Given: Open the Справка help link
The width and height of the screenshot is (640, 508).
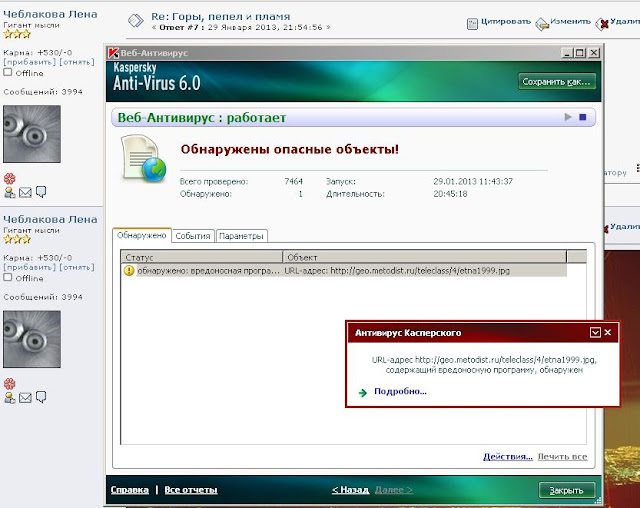Looking at the screenshot, I should (x=129, y=490).
